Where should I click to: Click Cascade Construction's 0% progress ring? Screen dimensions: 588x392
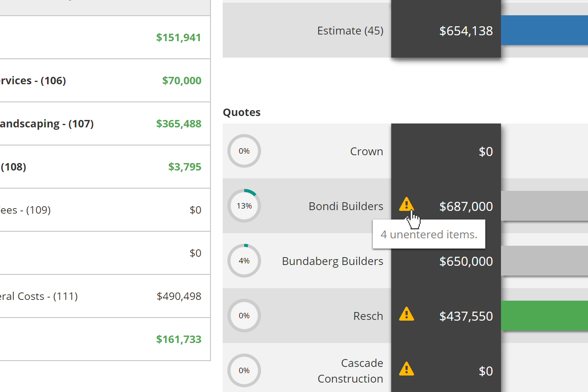[244, 370]
